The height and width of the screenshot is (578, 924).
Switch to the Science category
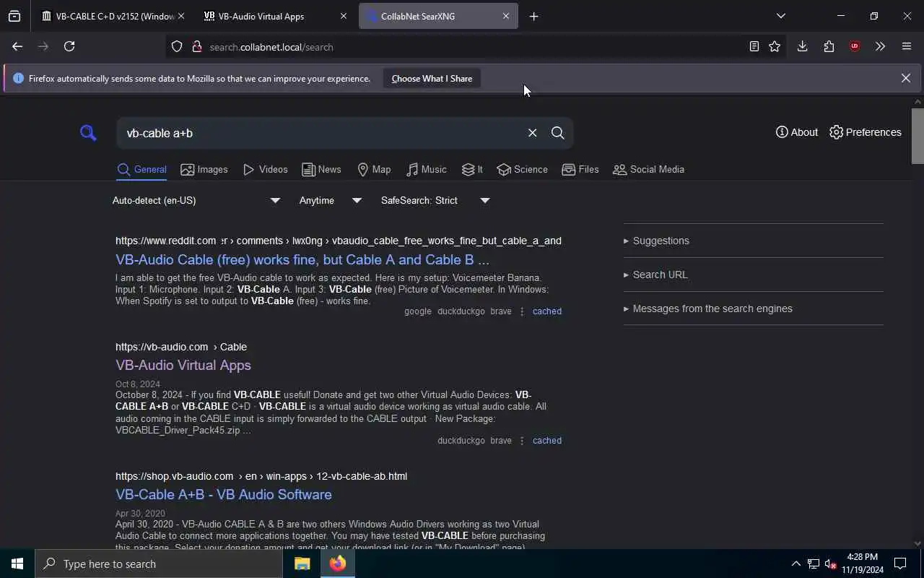click(x=522, y=169)
